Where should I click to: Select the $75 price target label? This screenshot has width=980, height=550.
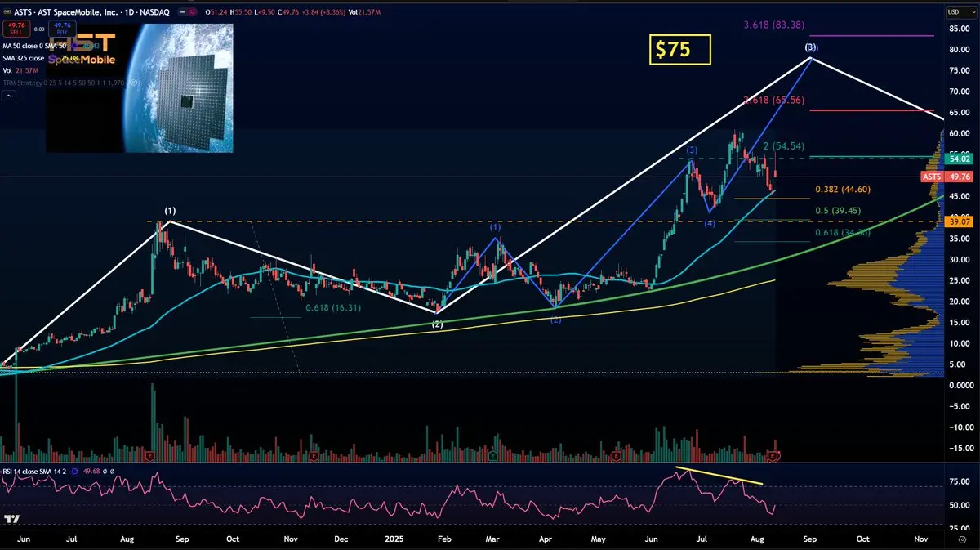coord(680,50)
